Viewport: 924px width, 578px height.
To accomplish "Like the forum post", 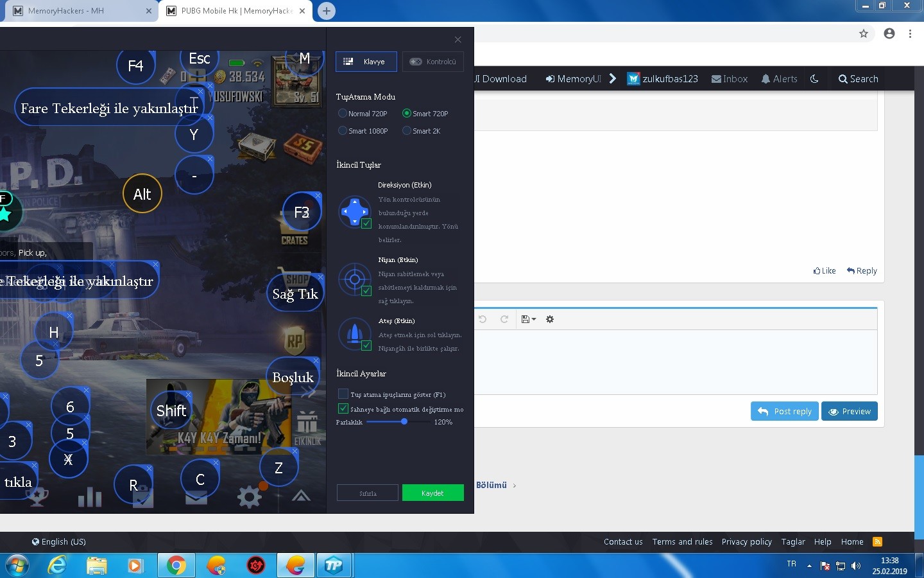I will click(x=825, y=271).
